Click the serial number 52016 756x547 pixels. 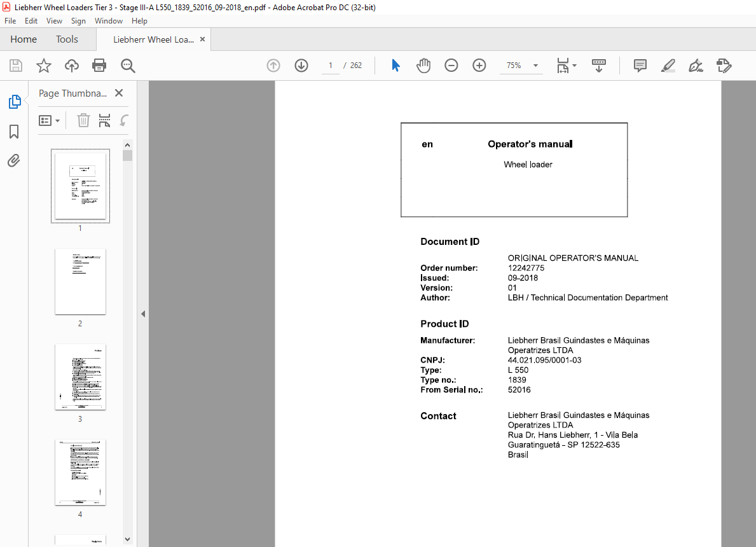(x=519, y=390)
